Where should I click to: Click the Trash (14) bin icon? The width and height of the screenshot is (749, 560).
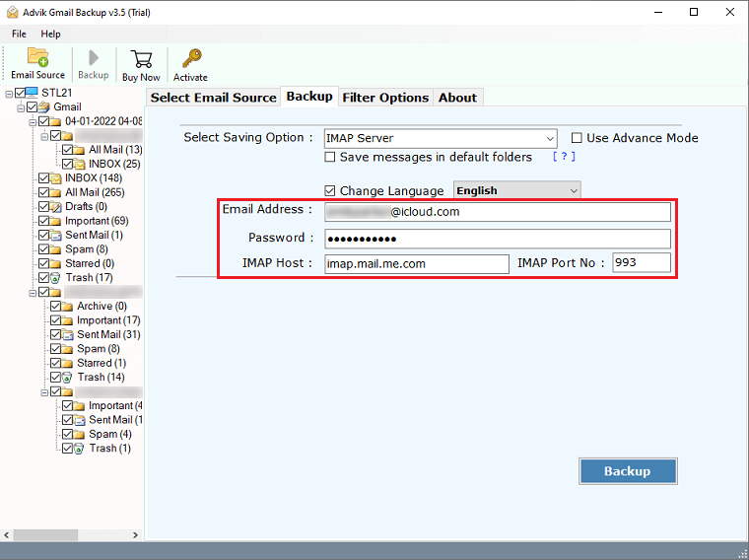click(x=67, y=378)
